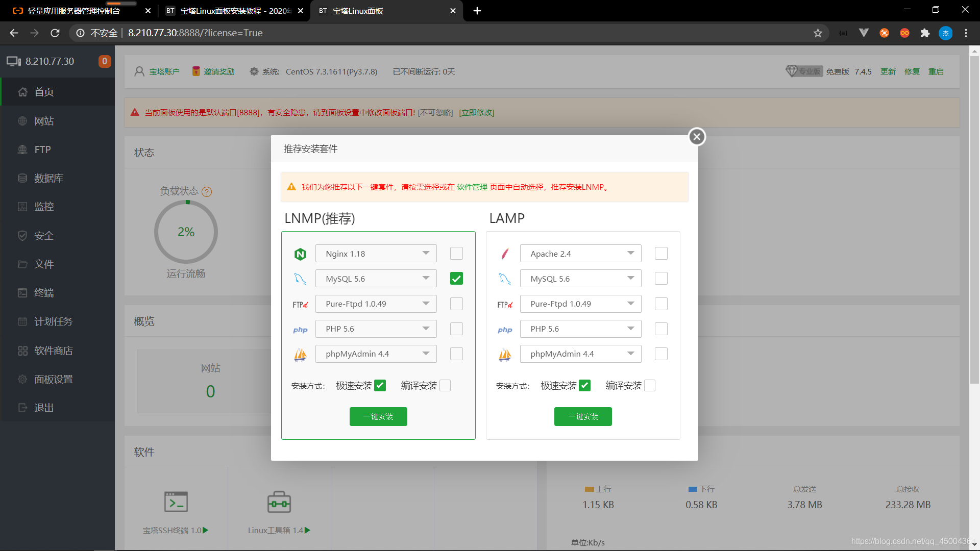Enable 编译安装 checkbox in LNMP
This screenshot has width=980, height=551.
coord(445,386)
